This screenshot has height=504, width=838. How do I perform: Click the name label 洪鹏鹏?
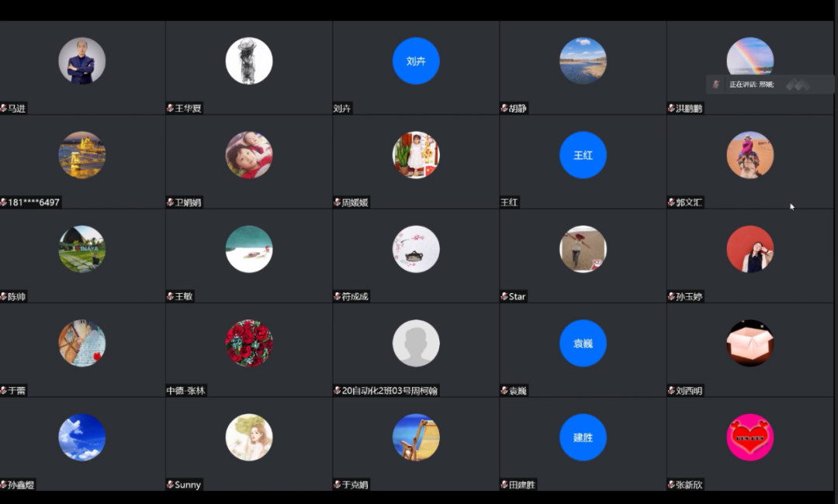tap(689, 109)
